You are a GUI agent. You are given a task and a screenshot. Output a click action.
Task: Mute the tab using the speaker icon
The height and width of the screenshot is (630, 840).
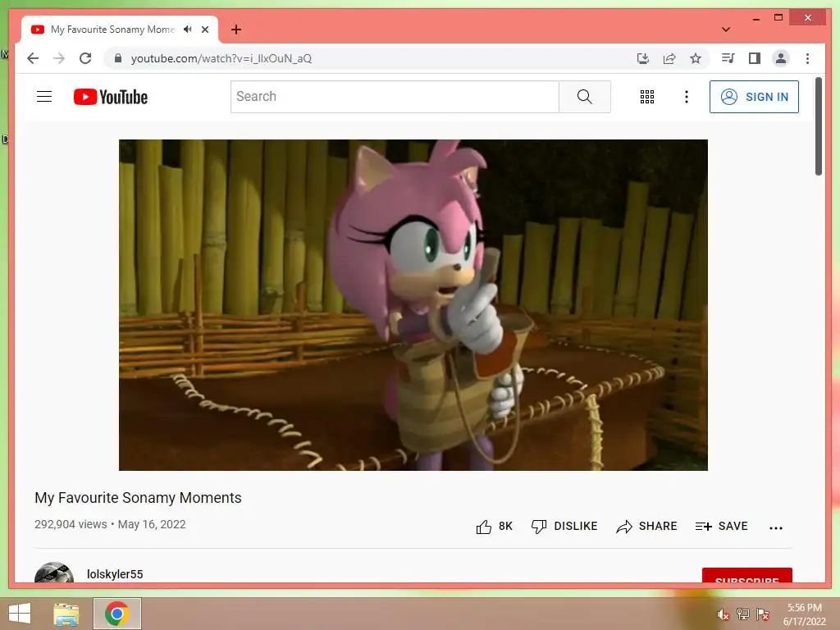point(188,30)
